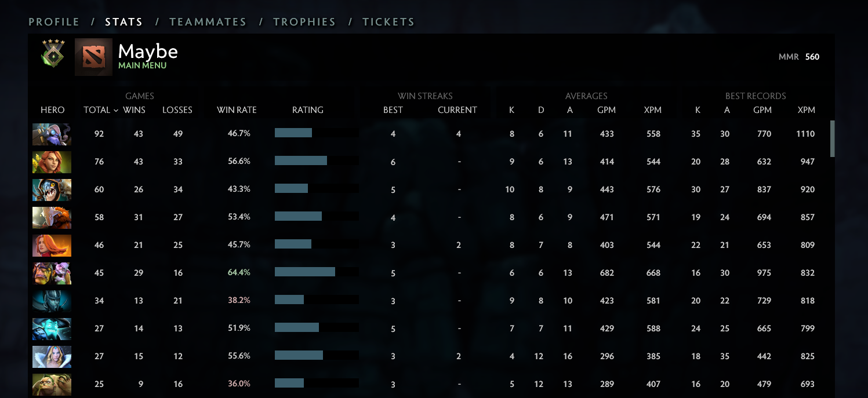Viewport: 868px width, 398px height.
Task: Select the Crystal Maiden hero portrait
Action: click(52, 356)
